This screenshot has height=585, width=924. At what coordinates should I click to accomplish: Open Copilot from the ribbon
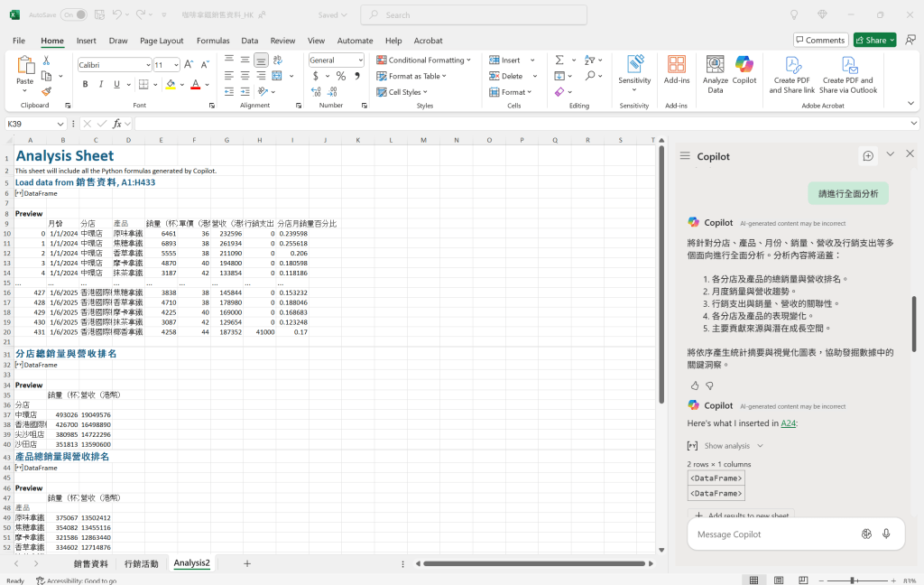coord(744,70)
